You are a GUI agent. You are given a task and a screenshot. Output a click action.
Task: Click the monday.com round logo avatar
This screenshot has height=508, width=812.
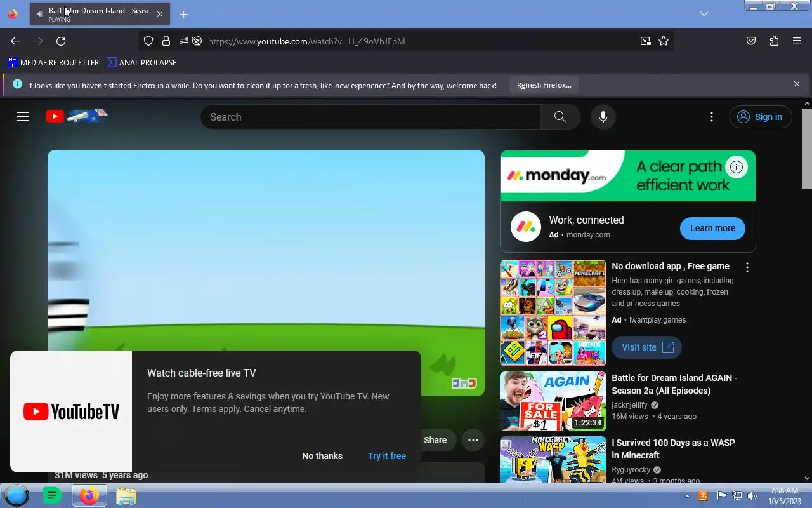526,227
